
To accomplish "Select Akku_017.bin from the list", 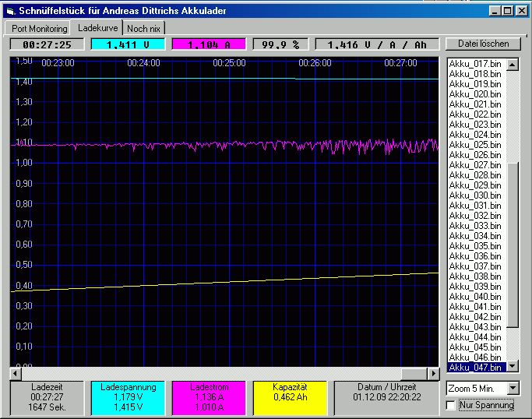I will click(475, 63).
